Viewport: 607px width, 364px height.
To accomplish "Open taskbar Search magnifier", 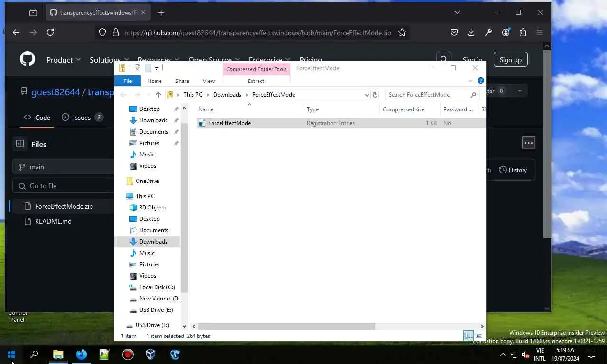I will click(34, 354).
